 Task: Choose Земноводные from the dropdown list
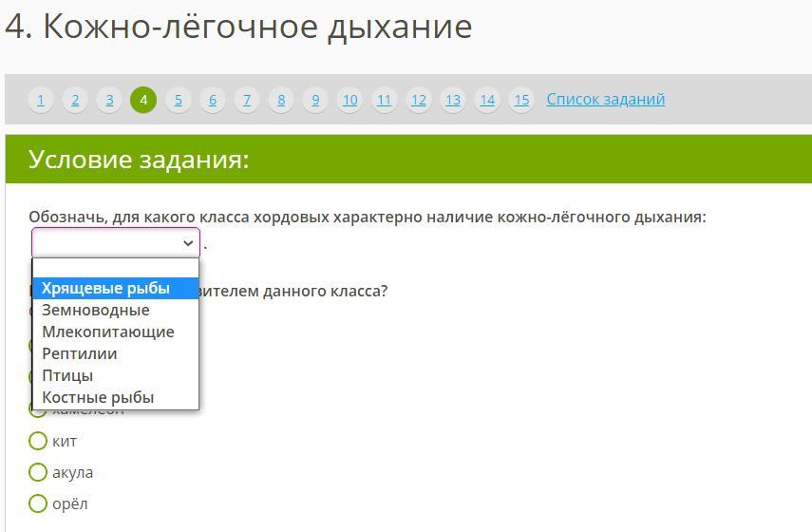(x=95, y=310)
